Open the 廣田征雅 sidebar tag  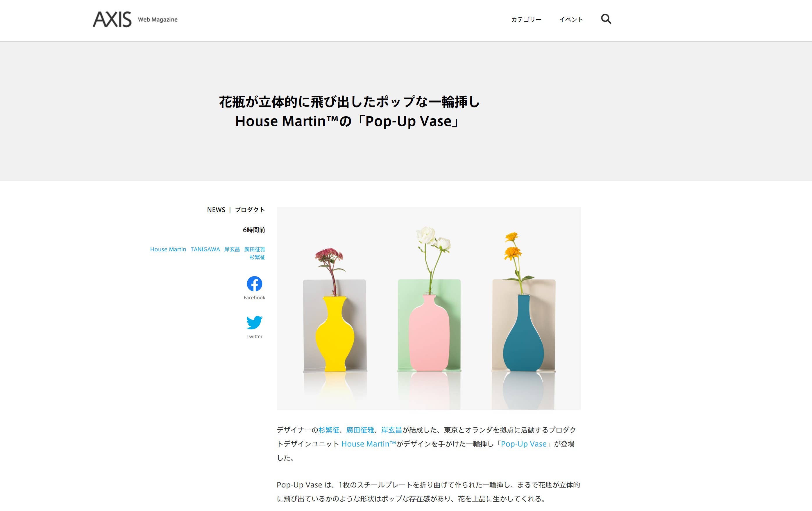(x=255, y=250)
